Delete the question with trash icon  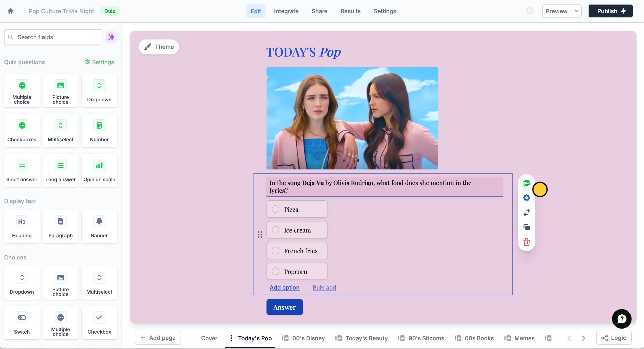point(527,242)
